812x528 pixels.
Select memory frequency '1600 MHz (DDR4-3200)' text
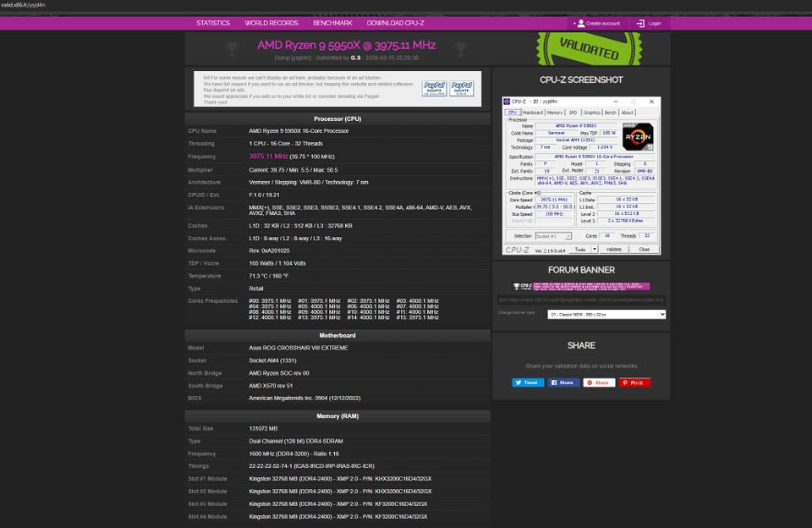pos(294,454)
